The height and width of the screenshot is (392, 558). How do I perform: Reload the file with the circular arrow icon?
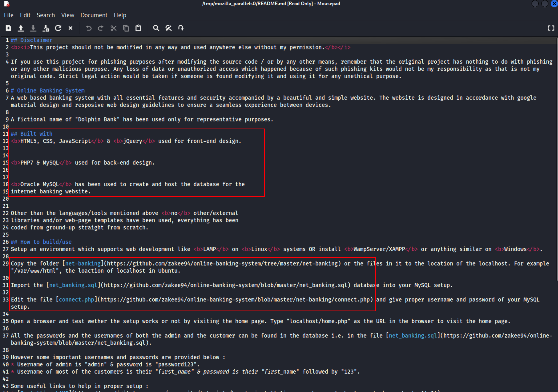pos(58,28)
